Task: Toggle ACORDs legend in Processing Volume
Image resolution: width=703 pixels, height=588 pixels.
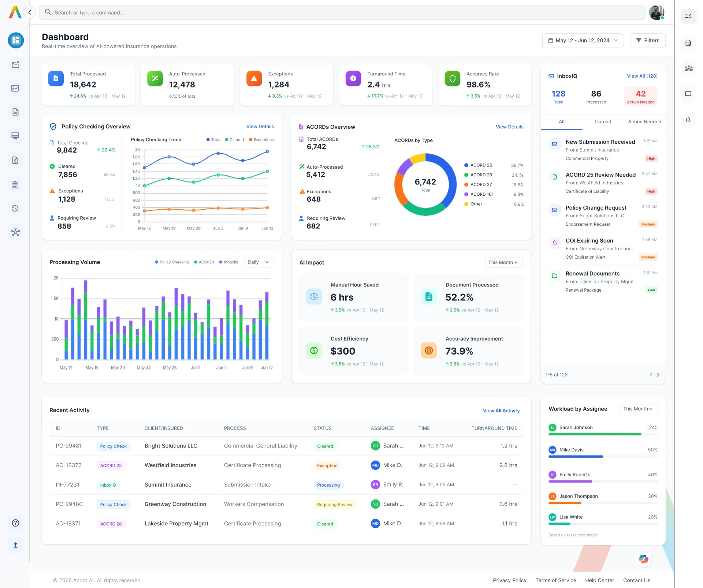Action: [x=204, y=262]
